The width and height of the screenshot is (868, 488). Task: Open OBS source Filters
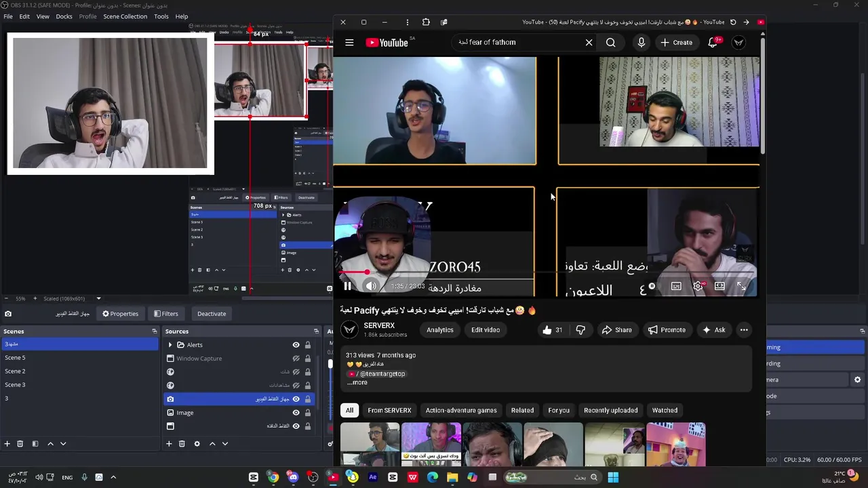coord(165,314)
